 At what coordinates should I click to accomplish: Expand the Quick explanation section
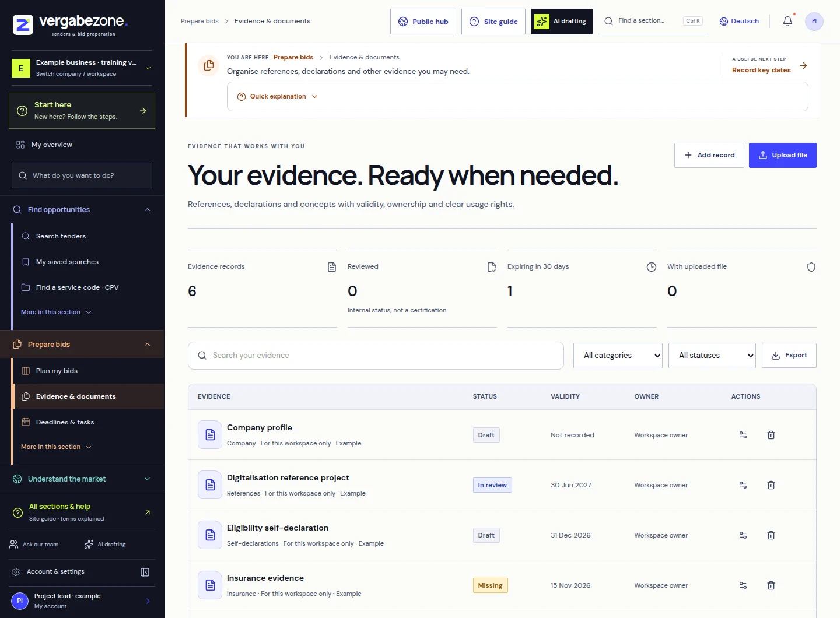click(278, 97)
